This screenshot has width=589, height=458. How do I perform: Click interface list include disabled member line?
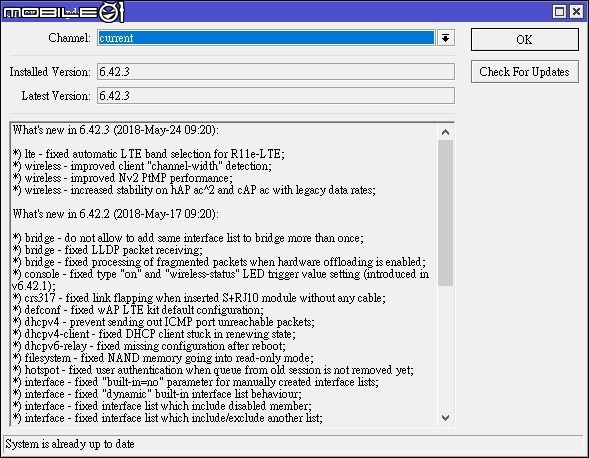[162, 407]
